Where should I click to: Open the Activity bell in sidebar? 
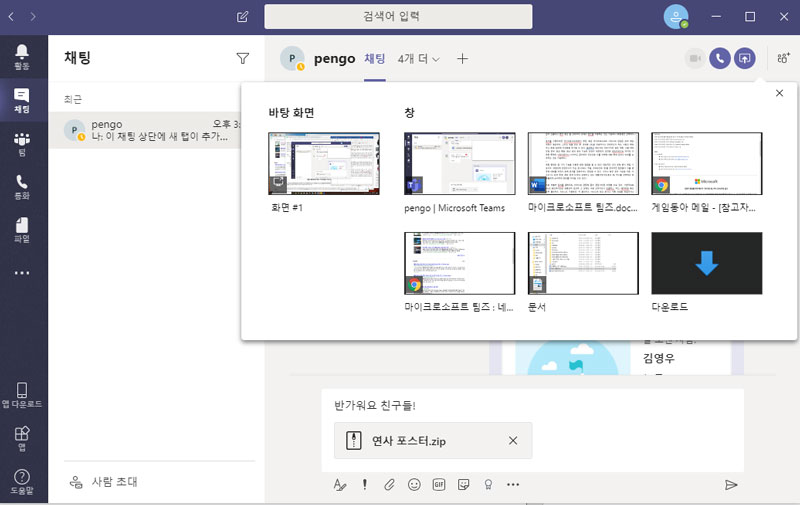point(21,56)
